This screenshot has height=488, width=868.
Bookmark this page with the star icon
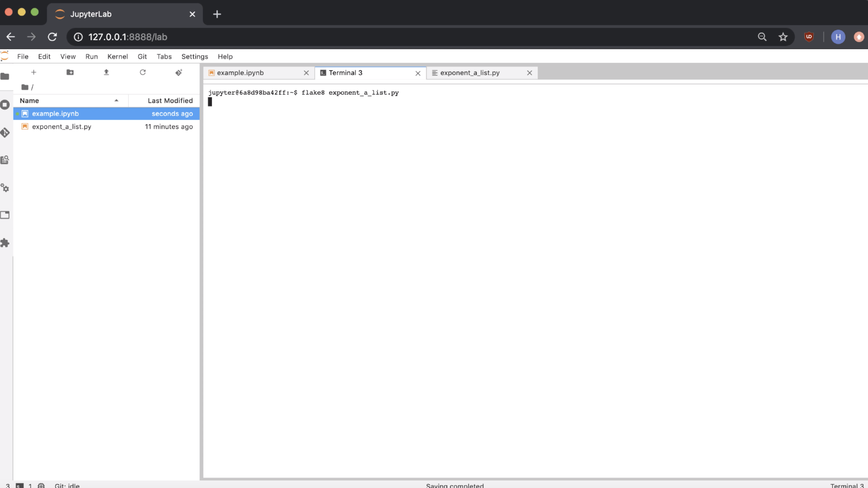[x=783, y=37]
